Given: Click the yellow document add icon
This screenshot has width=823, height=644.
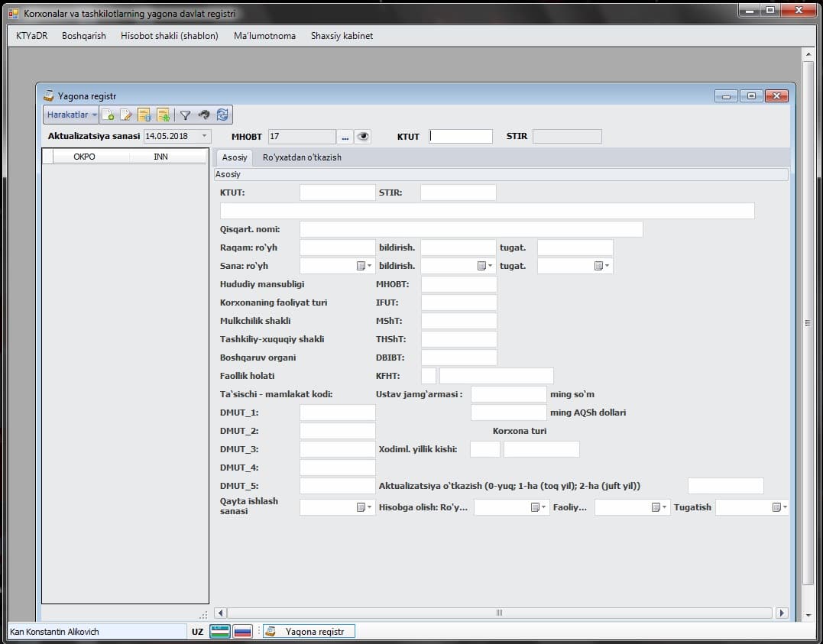Looking at the screenshot, I should [163, 115].
